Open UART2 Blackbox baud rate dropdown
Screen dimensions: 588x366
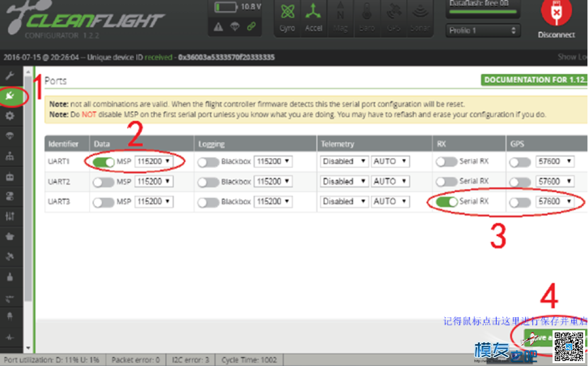[273, 182]
